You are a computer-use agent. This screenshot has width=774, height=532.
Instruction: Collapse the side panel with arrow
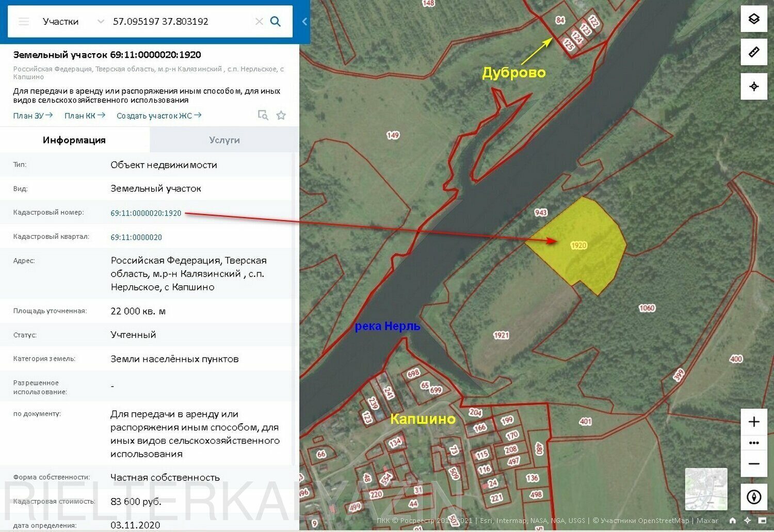pos(304,22)
